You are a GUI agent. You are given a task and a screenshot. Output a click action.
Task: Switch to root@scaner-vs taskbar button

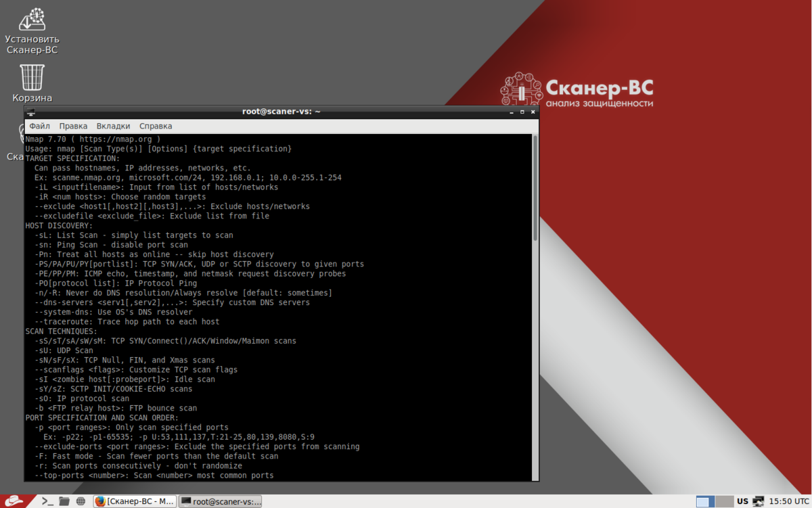(x=221, y=501)
